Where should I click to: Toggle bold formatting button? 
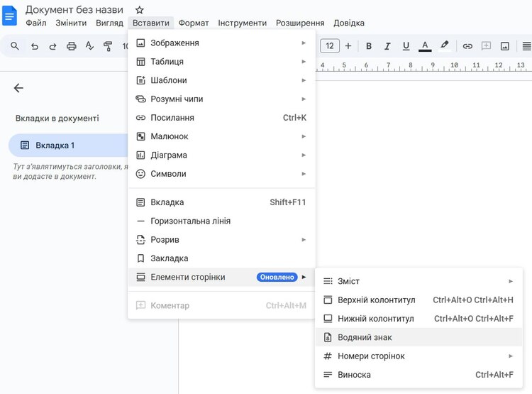(x=369, y=46)
